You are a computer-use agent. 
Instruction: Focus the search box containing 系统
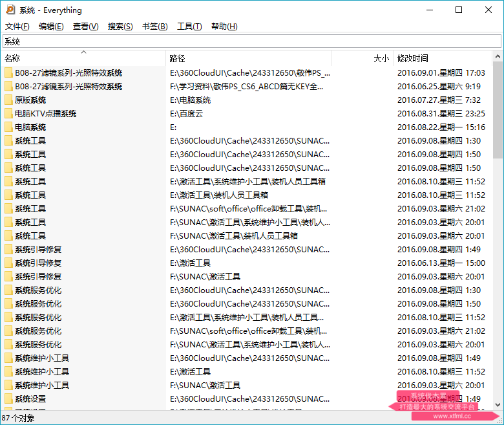pos(252,41)
